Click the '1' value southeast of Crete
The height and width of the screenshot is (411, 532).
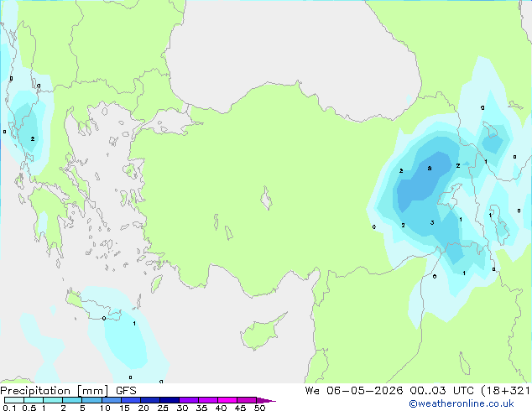pos(134,324)
